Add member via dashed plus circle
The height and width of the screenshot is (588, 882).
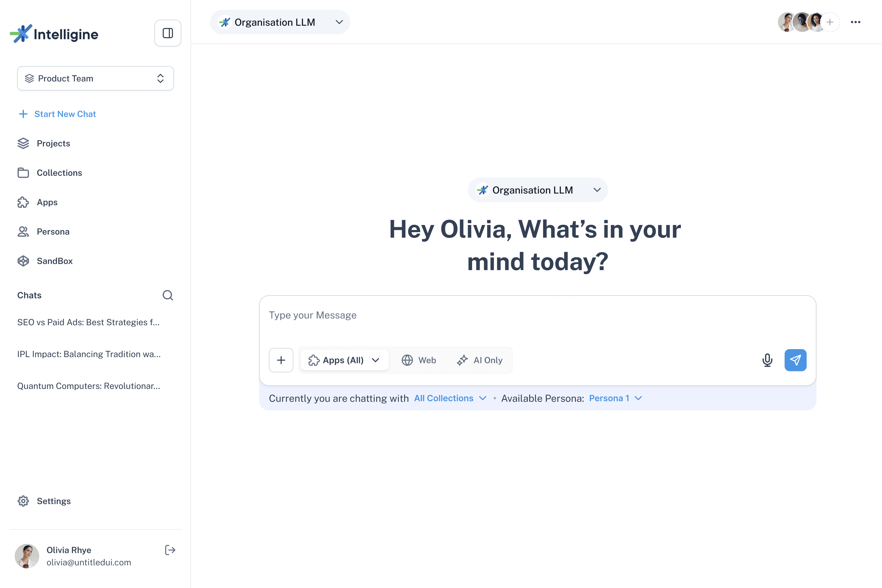830,22
